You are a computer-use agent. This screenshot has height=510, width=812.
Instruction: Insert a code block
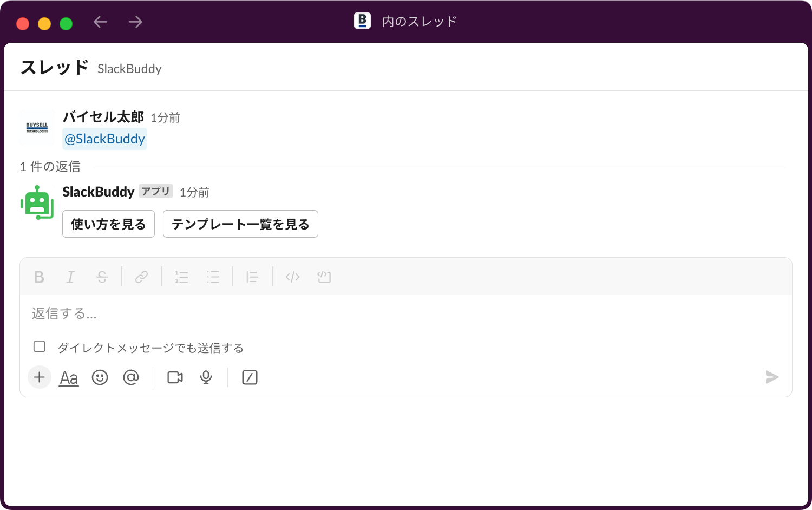324,277
